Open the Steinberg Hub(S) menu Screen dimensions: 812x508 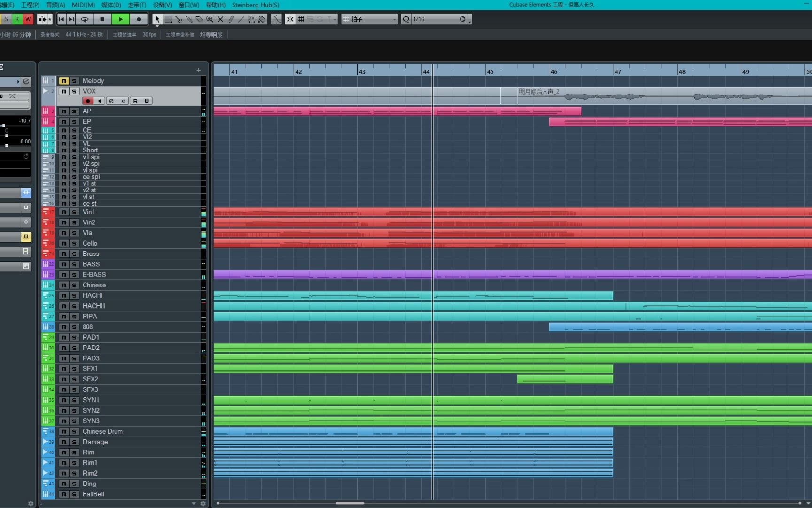[x=256, y=5]
